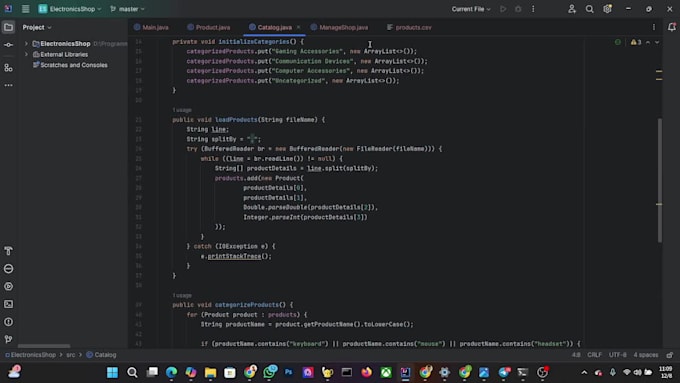Open the Problems tool window
The image size is (680, 383).
[x=8, y=322]
